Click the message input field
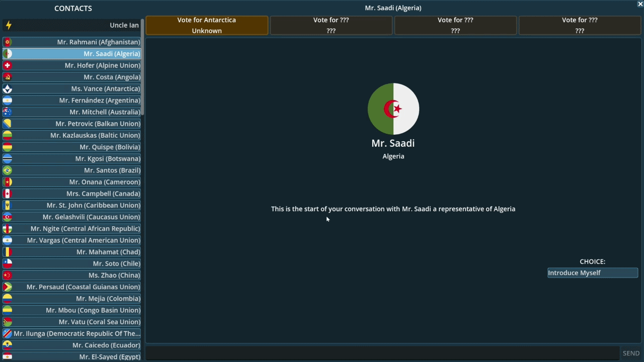Image resolution: width=644 pixels, height=362 pixels. 382,353
